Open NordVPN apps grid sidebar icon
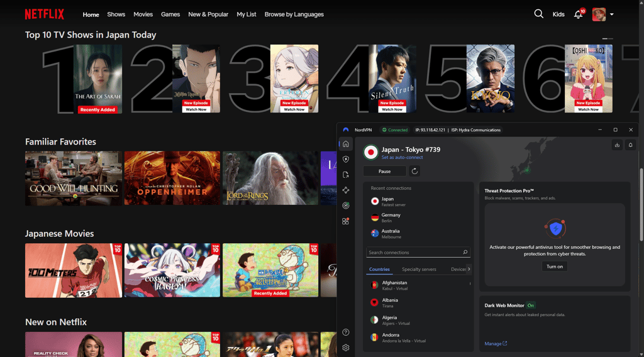 coord(346,221)
